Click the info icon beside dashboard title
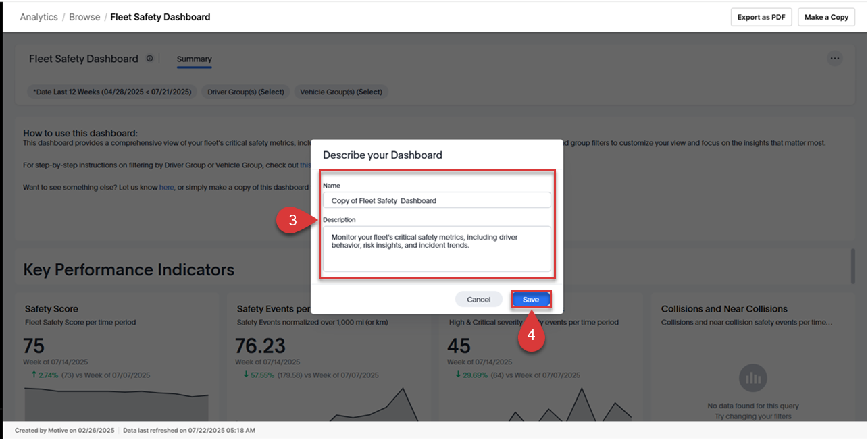This screenshot has height=440, width=868. click(149, 59)
